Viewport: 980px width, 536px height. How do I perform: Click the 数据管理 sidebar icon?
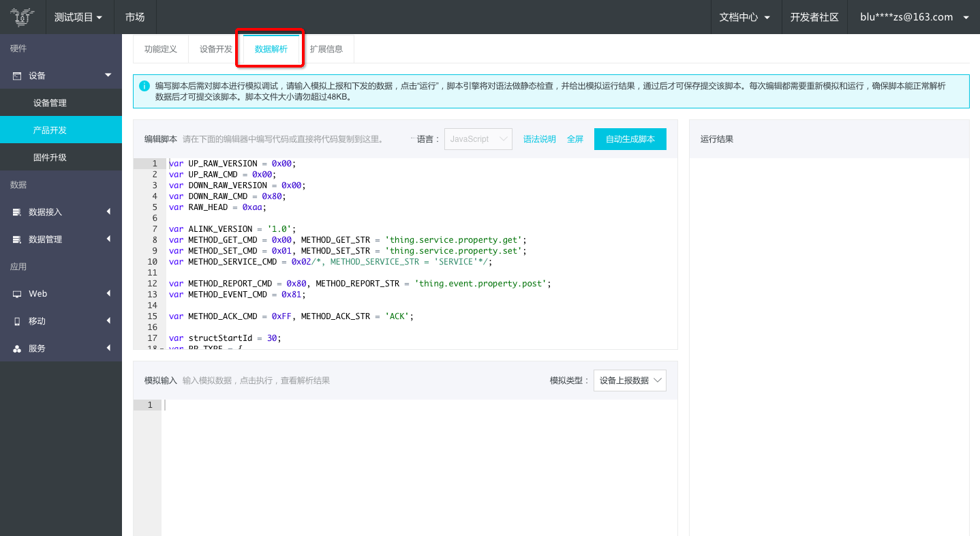point(17,239)
